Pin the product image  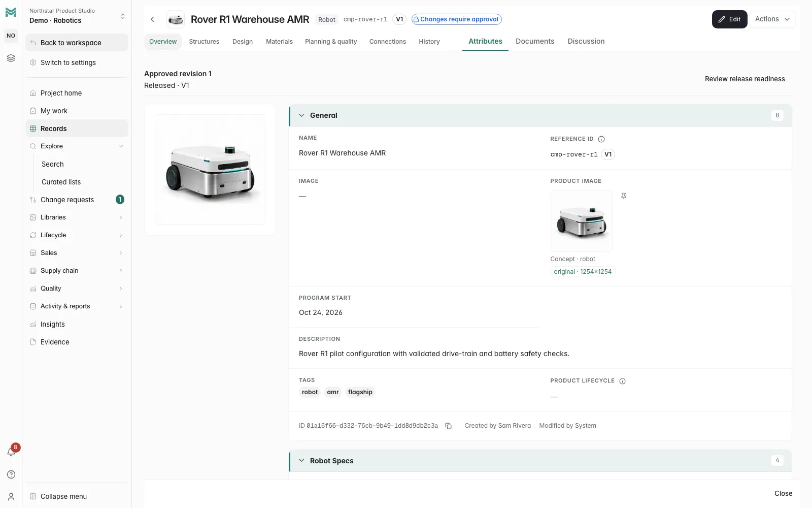click(624, 196)
